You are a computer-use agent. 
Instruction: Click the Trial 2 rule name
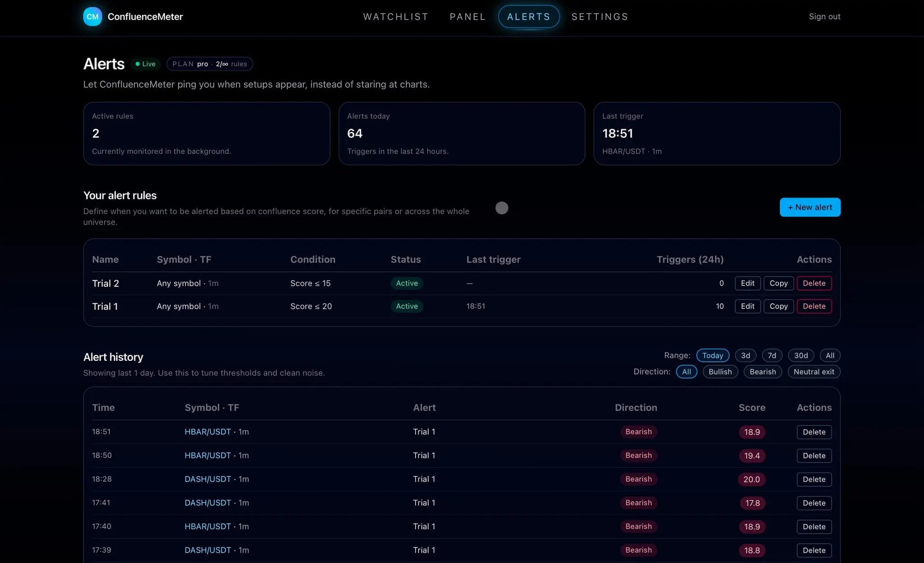[106, 283]
